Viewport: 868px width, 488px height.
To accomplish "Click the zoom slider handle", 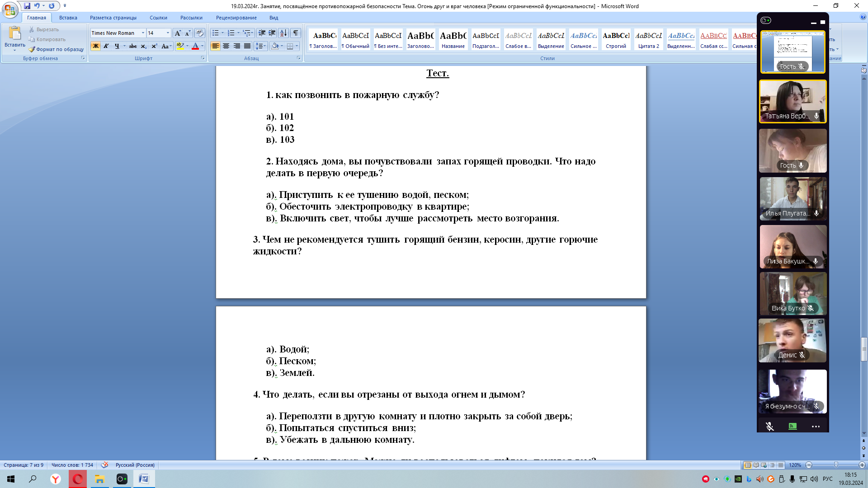I will pos(835,465).
